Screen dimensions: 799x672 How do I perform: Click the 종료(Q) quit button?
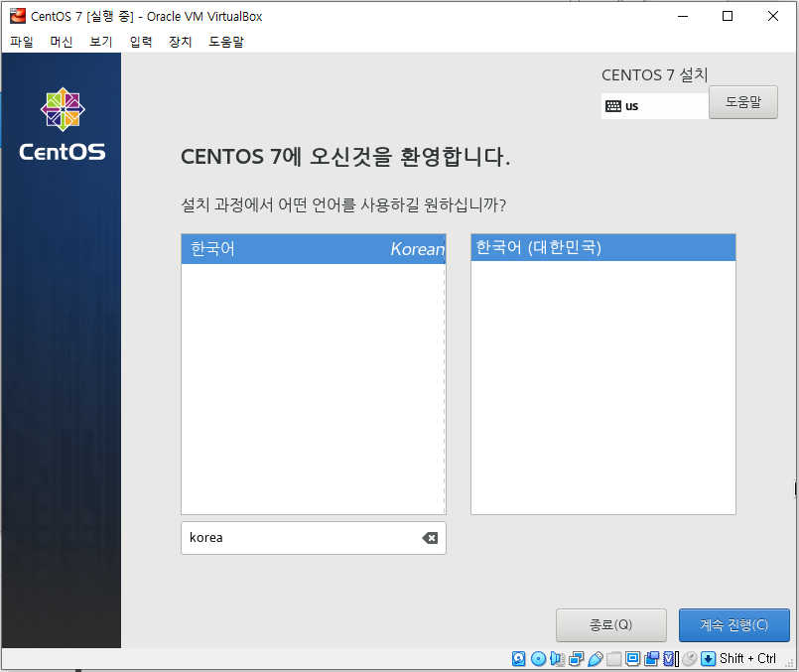click(x=611, y=624)
